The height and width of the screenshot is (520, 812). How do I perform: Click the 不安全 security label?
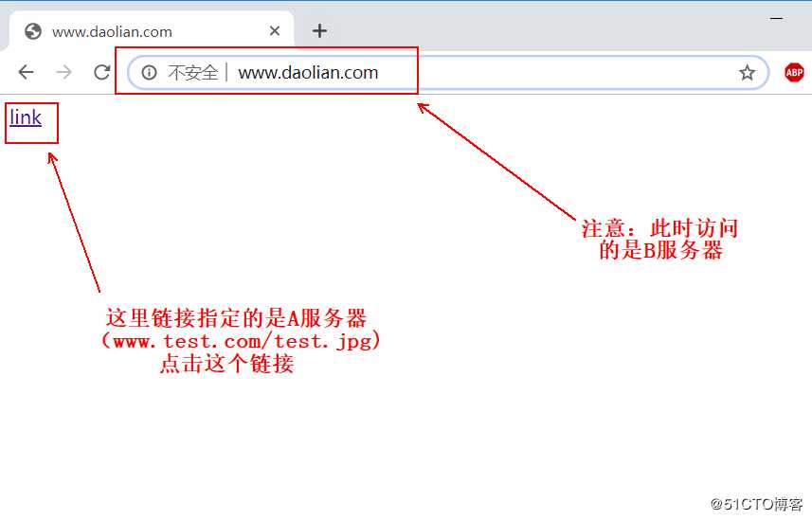pyautogui.click(x=192, y=73)
